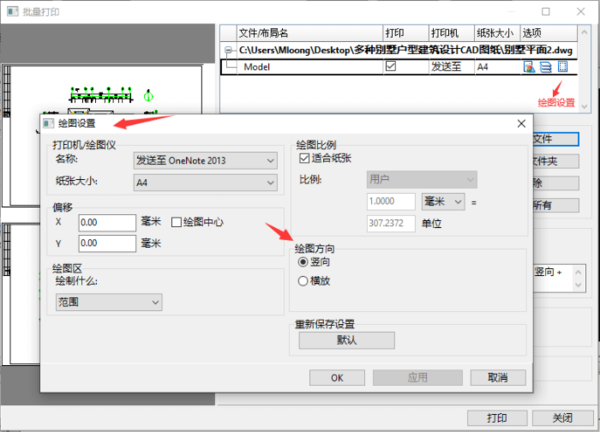Viewport: 600px width, 432px height.
Task: Select the Model layout row
Action: pyautogui.click(x=399, y=67)
